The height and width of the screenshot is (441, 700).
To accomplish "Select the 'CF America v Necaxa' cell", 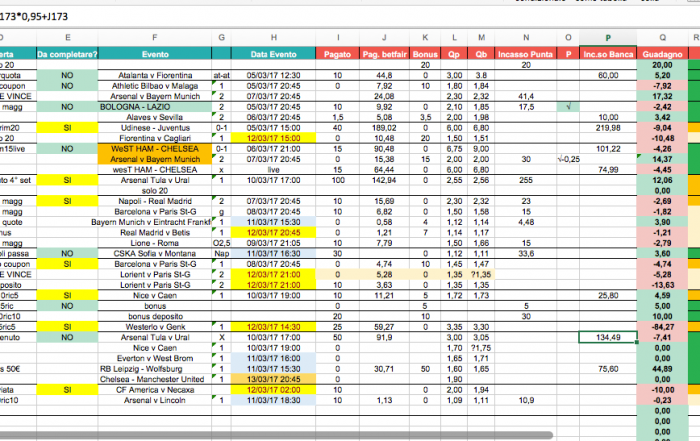I will tap(154, 390).
